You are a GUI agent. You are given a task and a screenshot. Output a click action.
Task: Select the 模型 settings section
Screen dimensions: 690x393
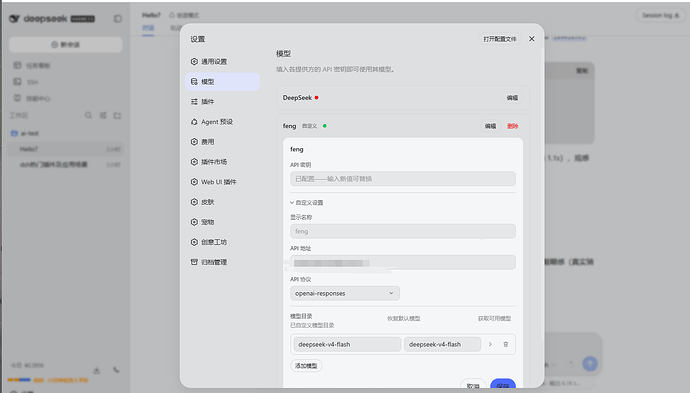pyautogui.click(x=222, y=81)
